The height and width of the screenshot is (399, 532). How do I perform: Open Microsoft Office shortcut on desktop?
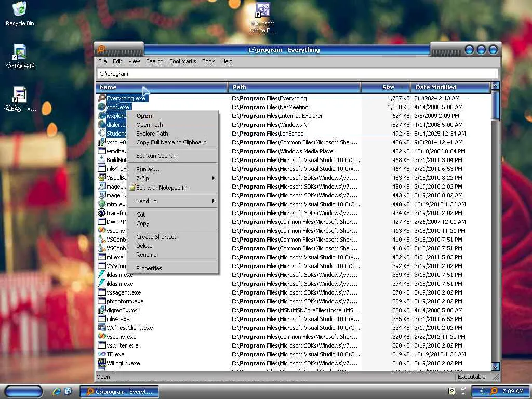point(263,18)
